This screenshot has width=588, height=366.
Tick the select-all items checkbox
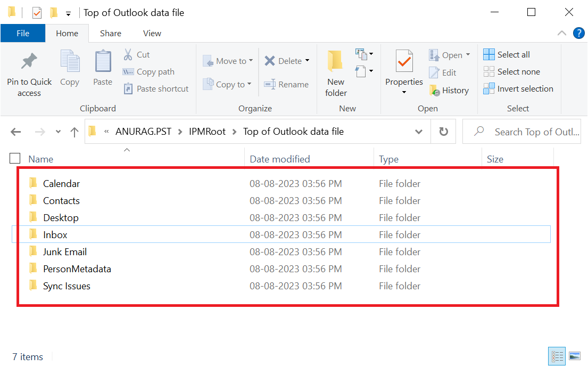[14, 158]
